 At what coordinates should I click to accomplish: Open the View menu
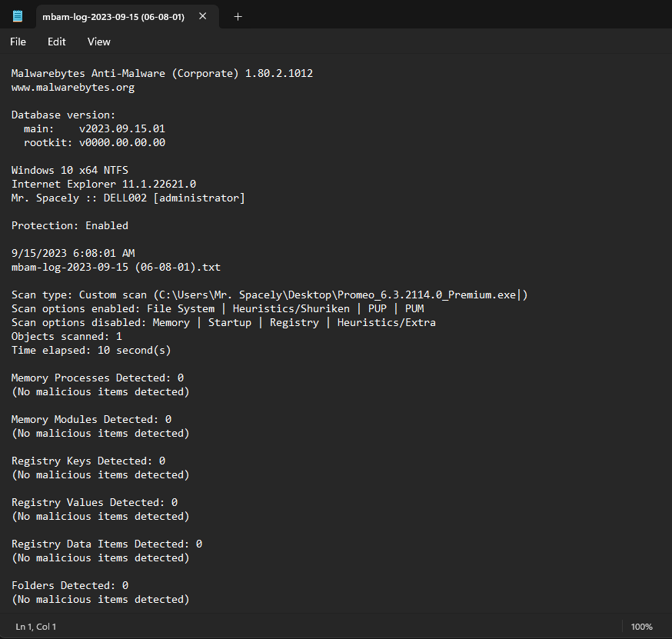point(99,42)
